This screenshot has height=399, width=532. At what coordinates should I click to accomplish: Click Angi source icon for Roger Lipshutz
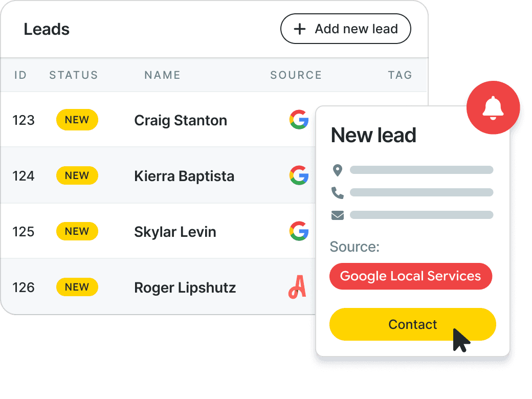point(297,287)
